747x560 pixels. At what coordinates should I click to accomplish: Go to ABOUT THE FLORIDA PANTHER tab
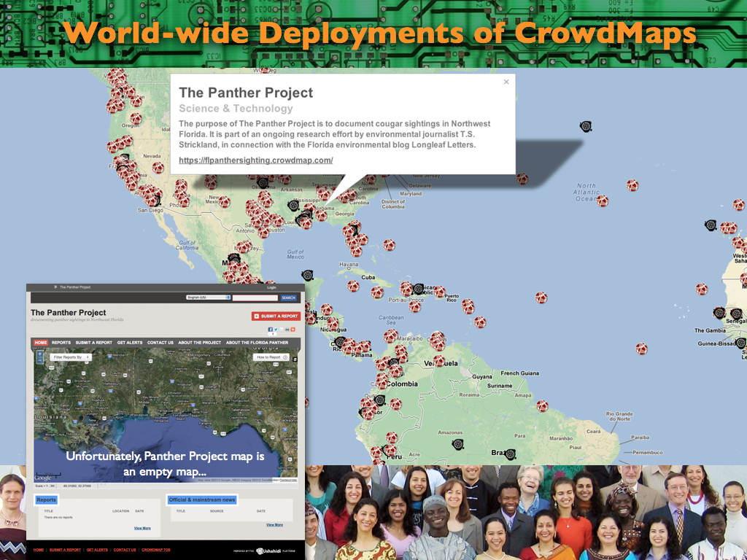(257, 342)
